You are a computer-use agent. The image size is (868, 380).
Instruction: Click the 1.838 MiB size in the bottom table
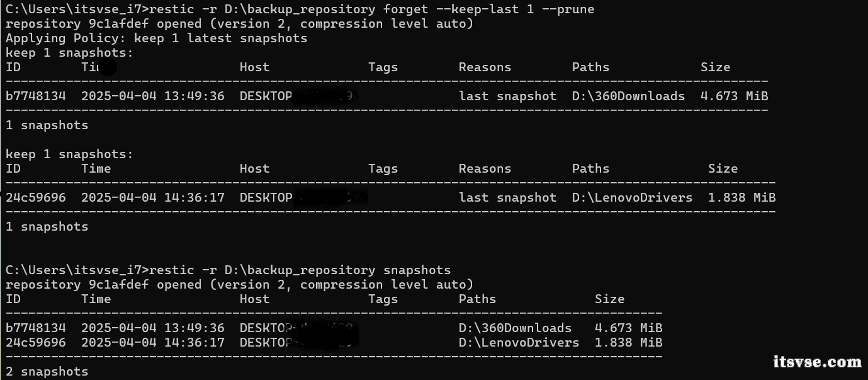tap(628, 343)
